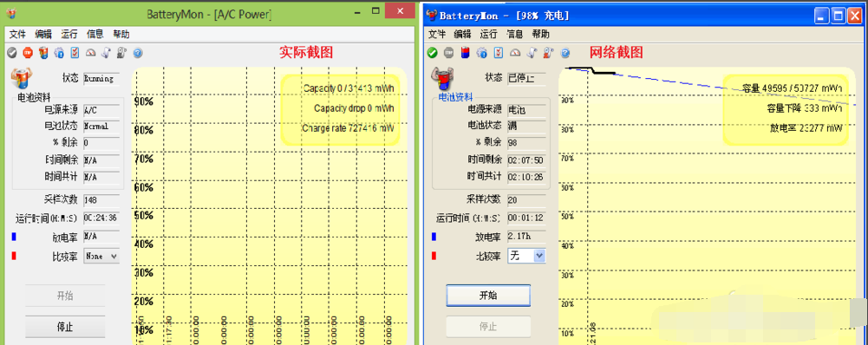Image resolution: width=868 pixels, height=345 pixels.
Task: Open gear configuration icon in left window
Action: (x=59, y=53)
